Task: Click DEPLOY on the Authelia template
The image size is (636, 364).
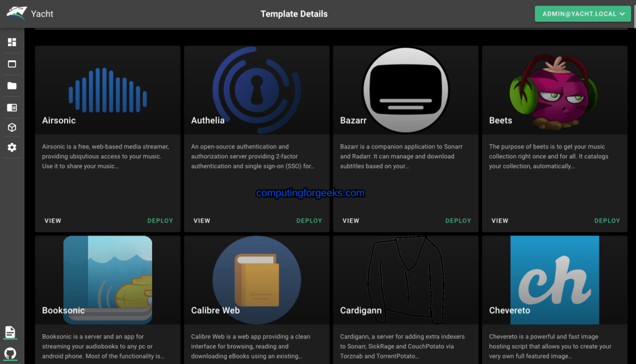Action: [x=309, y=221]
